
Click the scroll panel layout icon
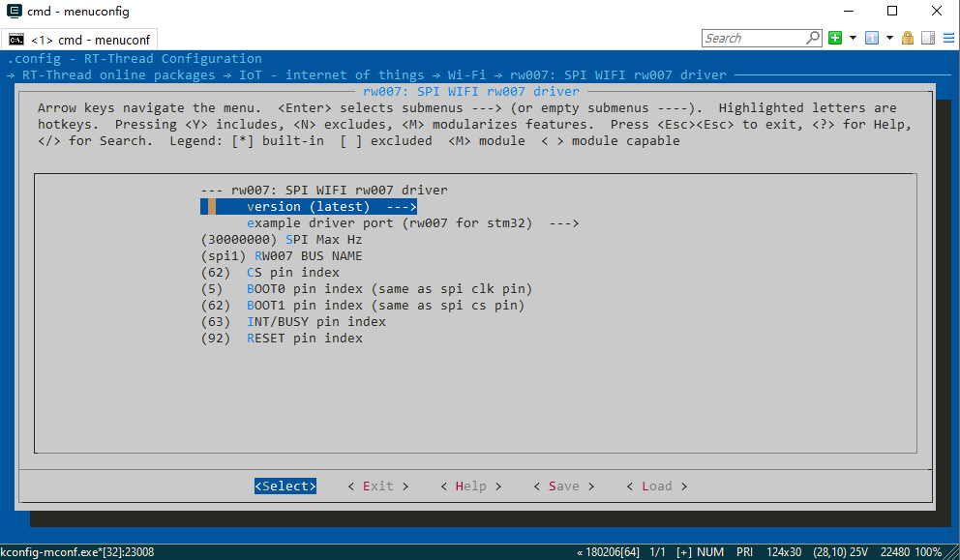[927, 39]
